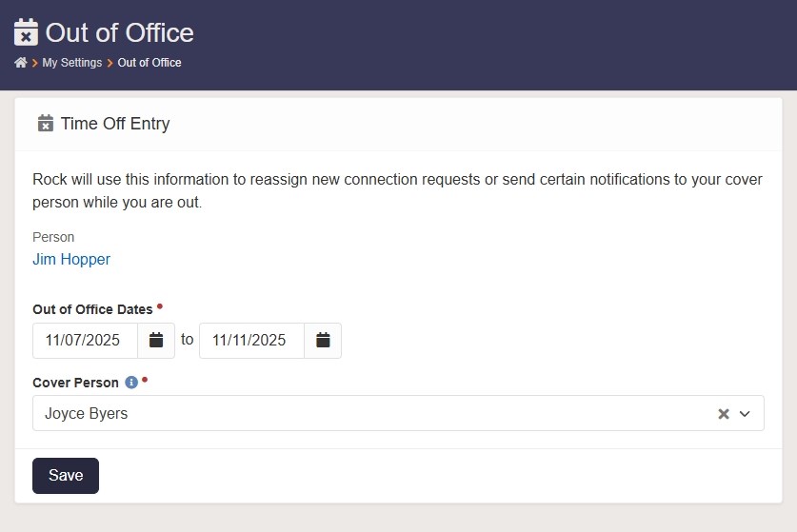Open the Jim Hopper person link
The width and height of the screenshot is (797, 532).
[x=71, y=259]
